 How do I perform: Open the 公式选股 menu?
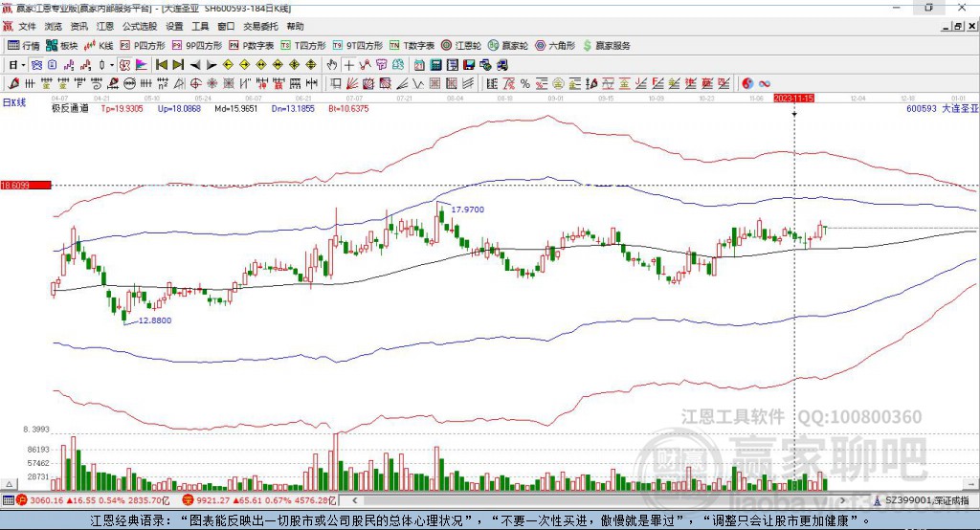pos(140,26)
